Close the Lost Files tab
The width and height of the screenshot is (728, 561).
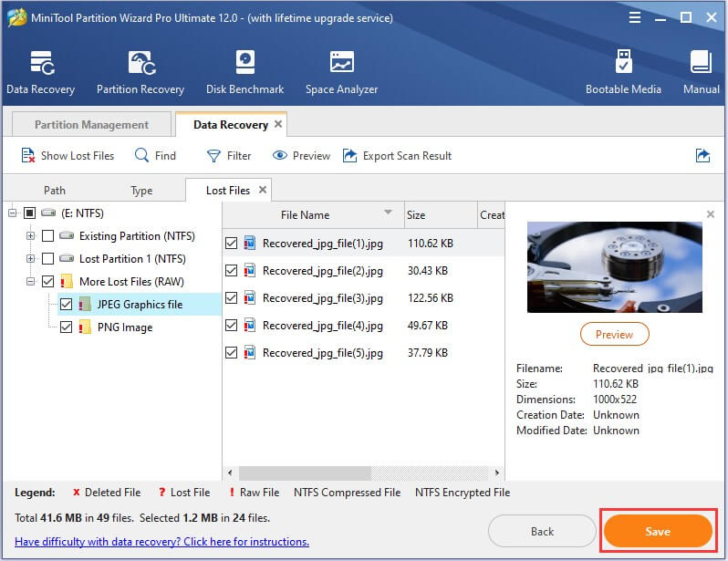point(263,190)
